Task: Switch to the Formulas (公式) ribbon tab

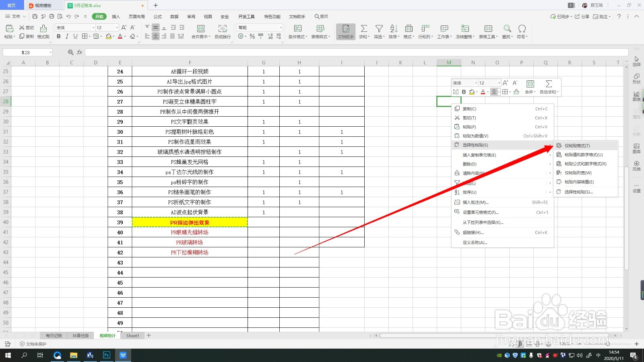Action: click(x=158, y=16)
